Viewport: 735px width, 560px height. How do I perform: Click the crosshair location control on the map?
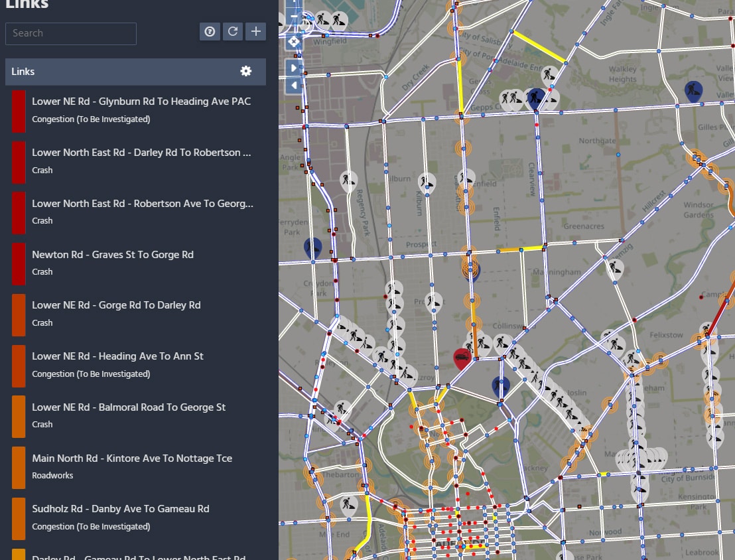pos(294,41)
